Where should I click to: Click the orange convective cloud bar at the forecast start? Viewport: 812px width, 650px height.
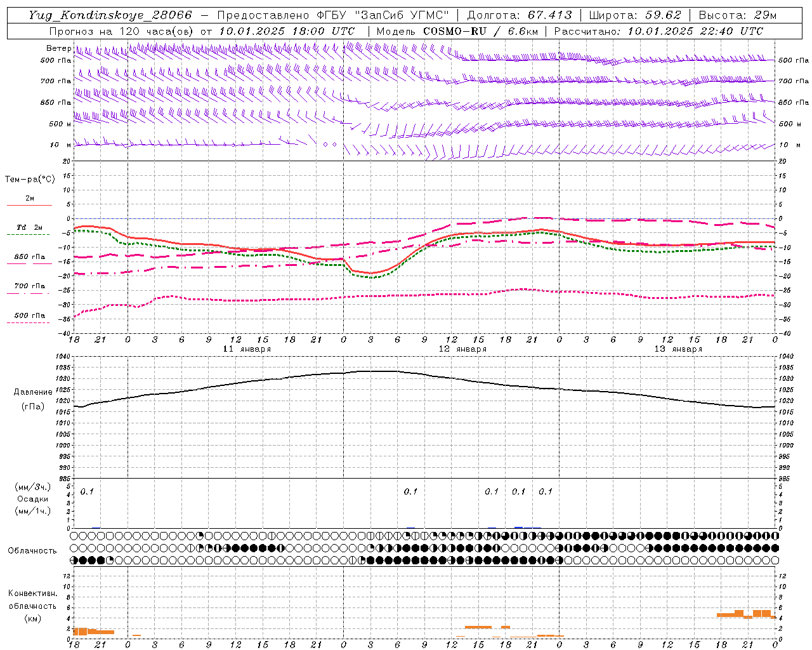point(80,632)
